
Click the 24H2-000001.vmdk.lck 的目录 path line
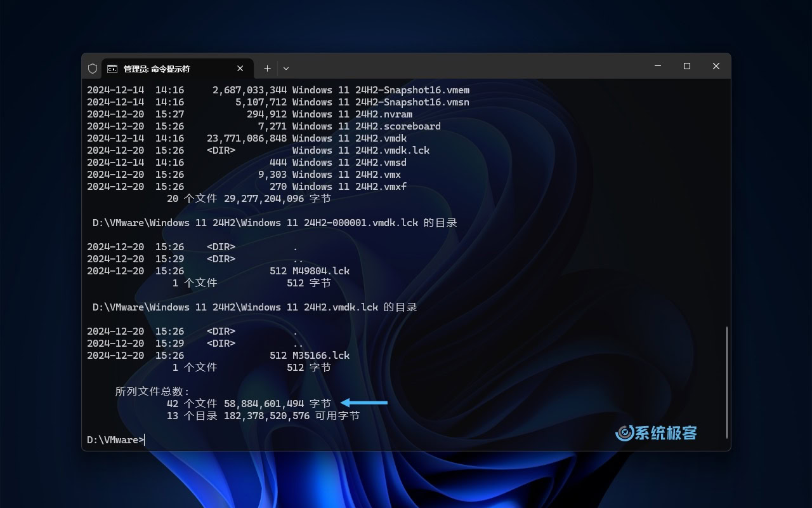275,223
